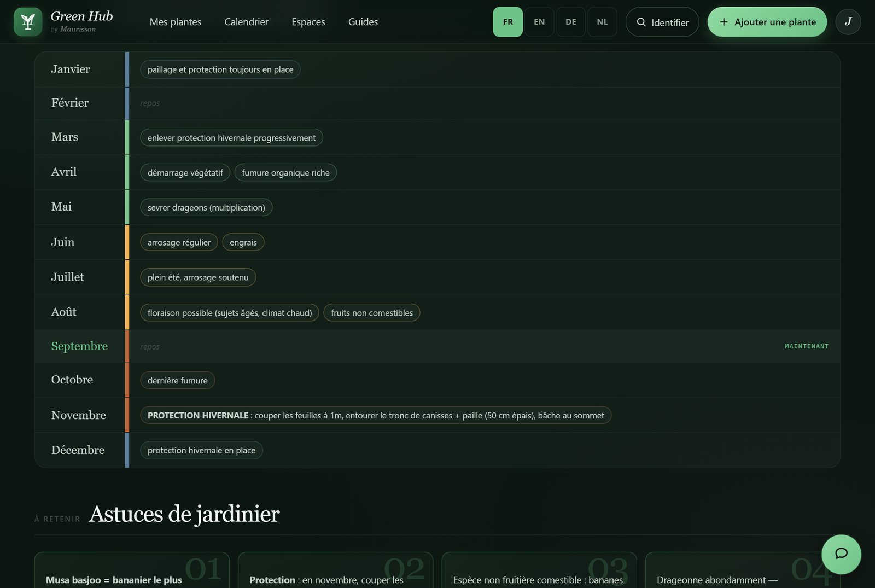The image size is (875, 588).
Task: Select the Août month label
Action: click(64, 312)
